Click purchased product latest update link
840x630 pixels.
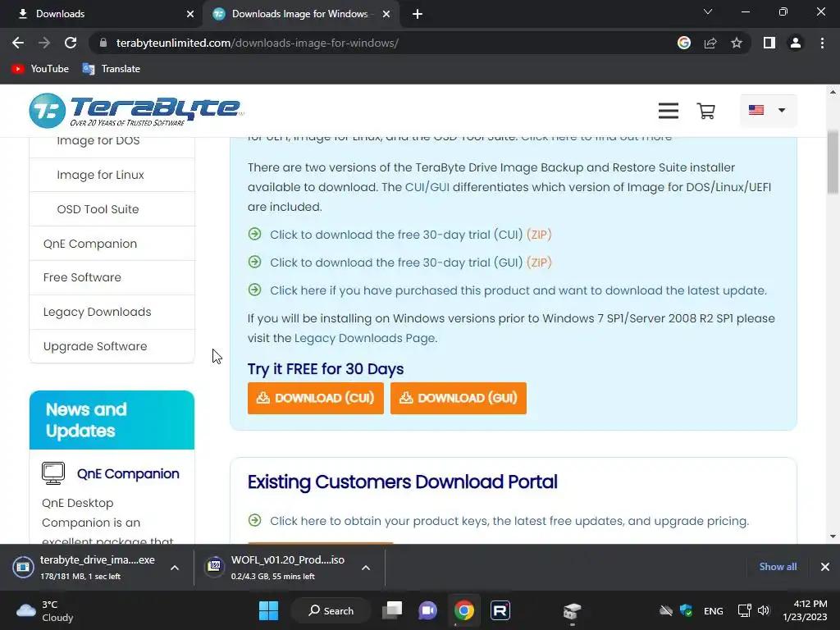point(518,290)
